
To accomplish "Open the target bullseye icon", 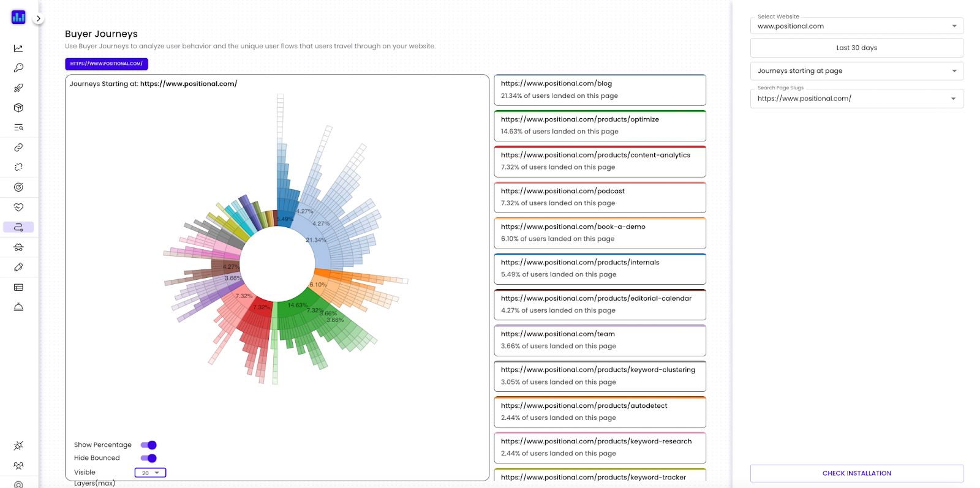I will [18, 187].
